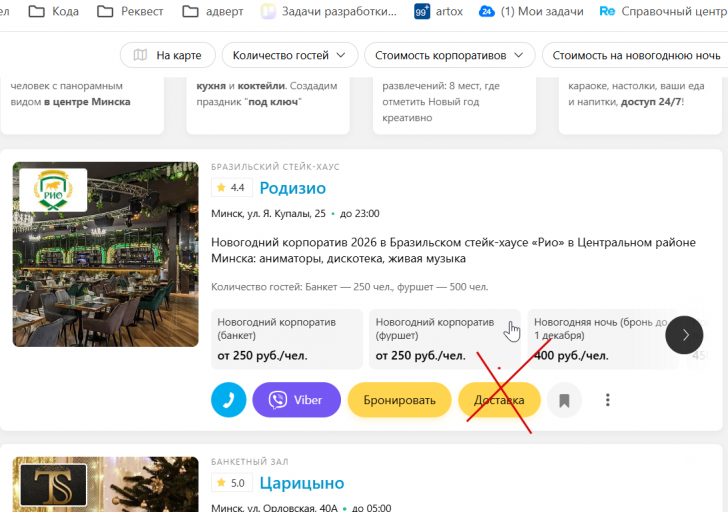Show venues on the map via На карте
Image resolution: width=728 pixels, height=512 pixels.
click(168, 55)
